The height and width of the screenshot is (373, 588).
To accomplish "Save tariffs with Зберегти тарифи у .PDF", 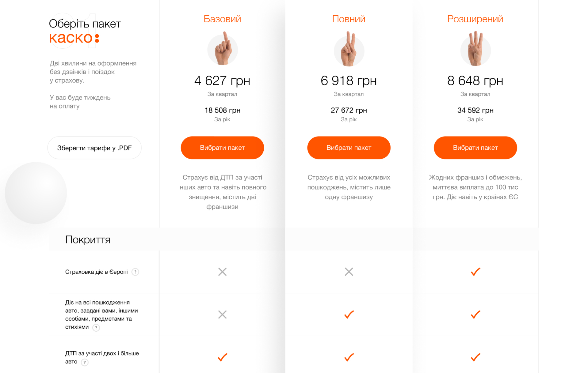I will [x=94, y=148].
